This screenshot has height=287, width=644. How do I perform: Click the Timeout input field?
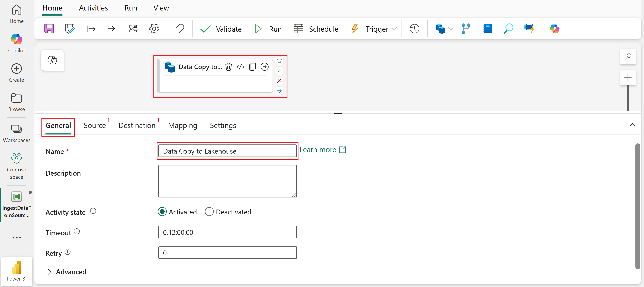coord(227,232)
